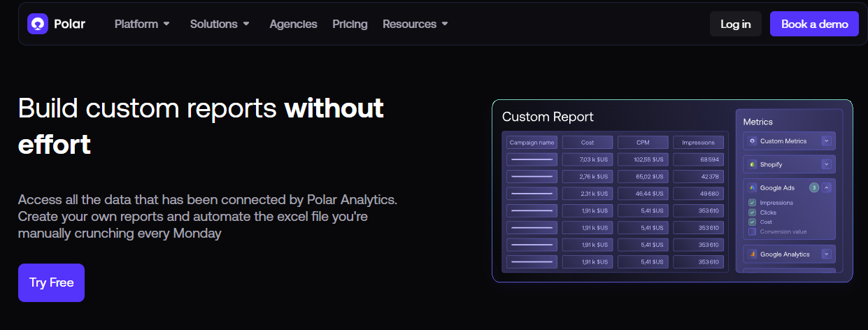Click the Custom Metrics icon in Metrics panel

(753, 141)
